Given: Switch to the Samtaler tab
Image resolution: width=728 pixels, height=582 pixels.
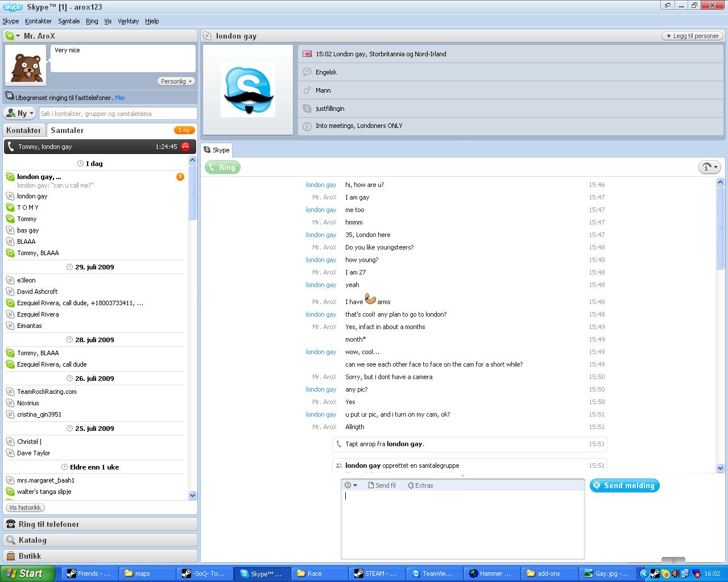Looking at the screenshot, I should click(x=67, y=130).
